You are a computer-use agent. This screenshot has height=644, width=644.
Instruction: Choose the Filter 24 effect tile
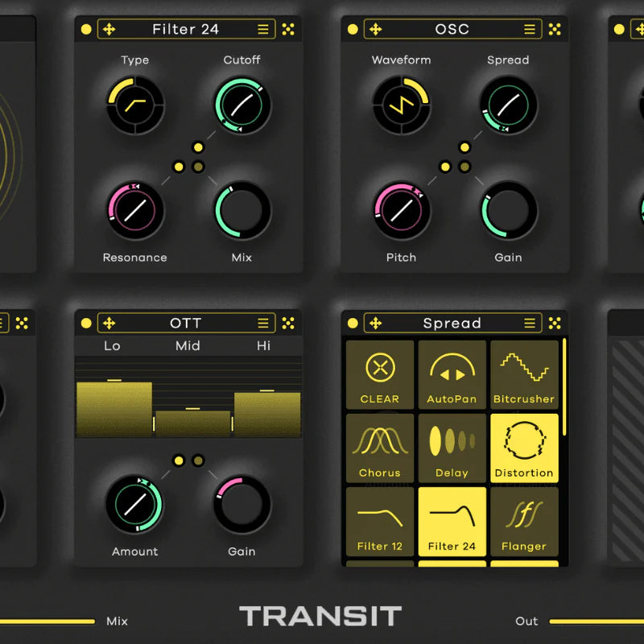tap(452, 522)
